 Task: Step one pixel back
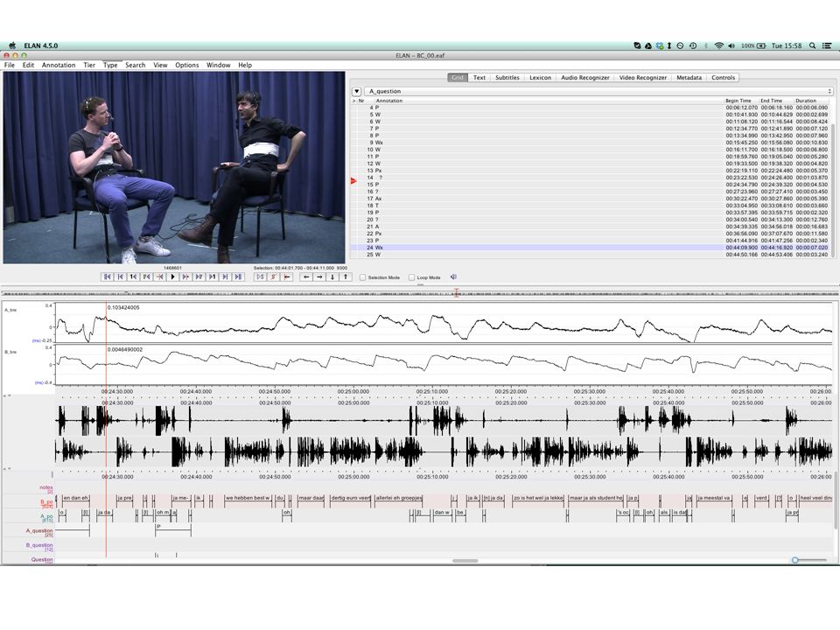pyautogui.click(x=159, y=277)
